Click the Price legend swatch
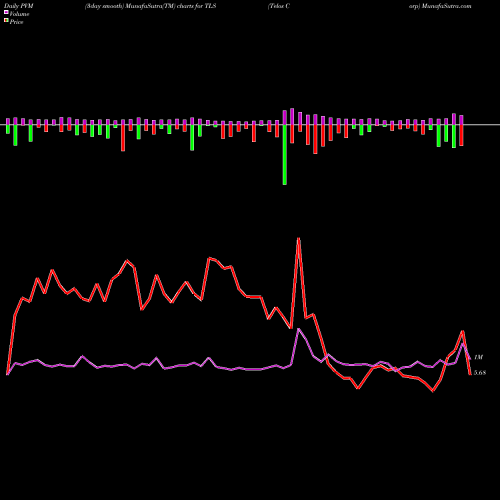Screen dimensions: 500x500 6,20
